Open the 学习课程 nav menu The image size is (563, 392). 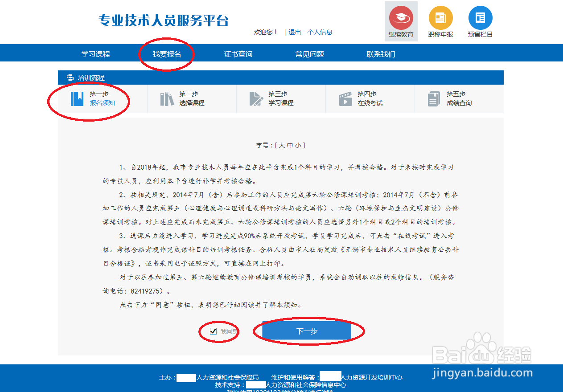[x=95, y=54]
